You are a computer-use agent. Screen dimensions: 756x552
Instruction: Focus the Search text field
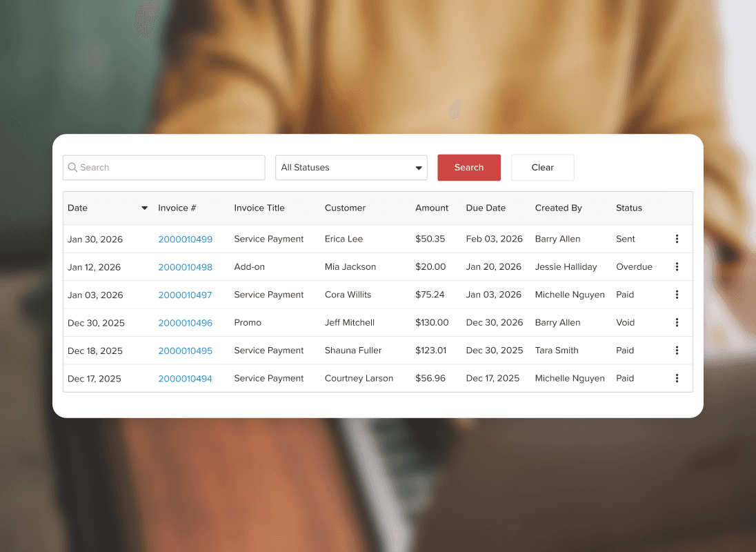pyautogui.click(x=169, y=168)
